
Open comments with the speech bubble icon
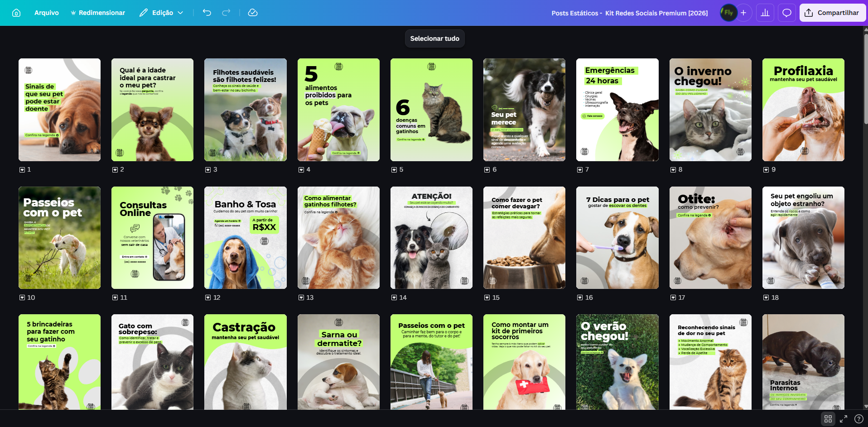tap(786, 12)
